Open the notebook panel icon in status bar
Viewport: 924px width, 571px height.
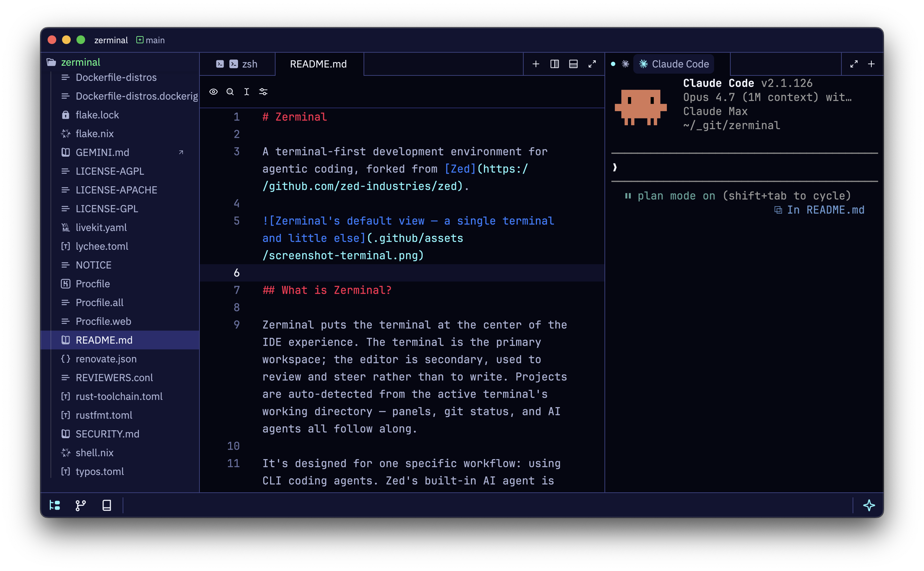tap(107, 505)
